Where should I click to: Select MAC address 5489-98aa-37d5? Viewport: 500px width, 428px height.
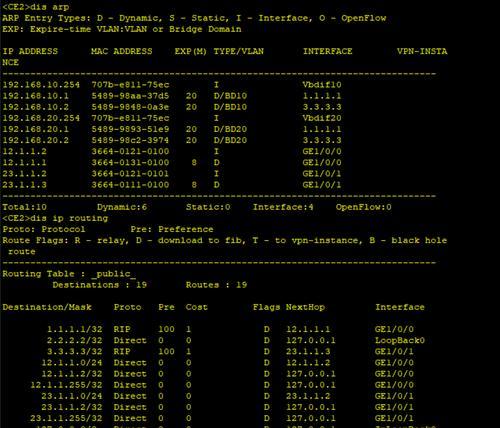[x=130, y=96]
